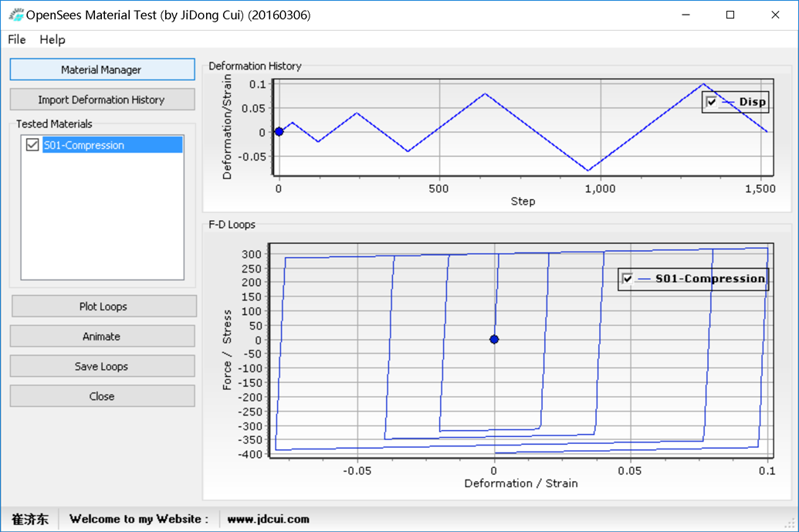
Task: Click the 'F-D Loops' panel label
Action: tap(232, 224)
